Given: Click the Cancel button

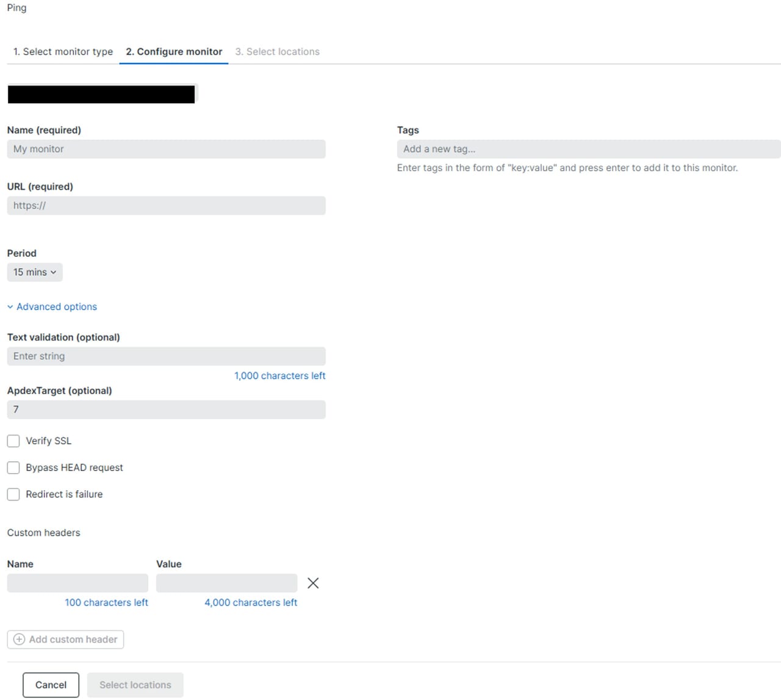Looking at the screenshot, I should click(x=51, y=685).
